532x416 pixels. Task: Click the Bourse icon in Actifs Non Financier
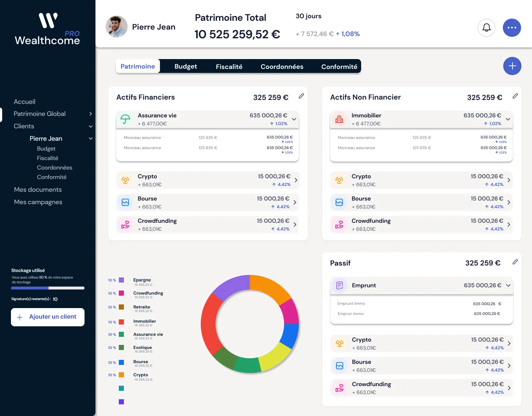tap(339, 202)
